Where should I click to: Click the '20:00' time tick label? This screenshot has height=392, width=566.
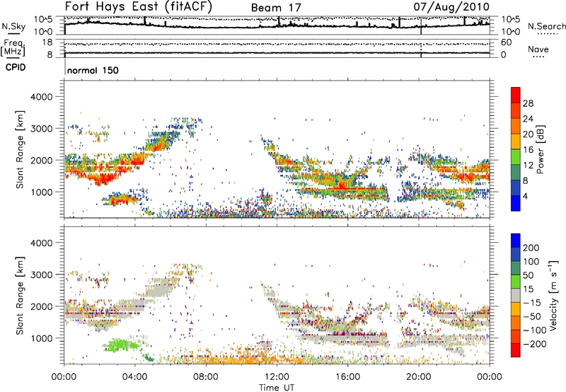tap(419, 377)
